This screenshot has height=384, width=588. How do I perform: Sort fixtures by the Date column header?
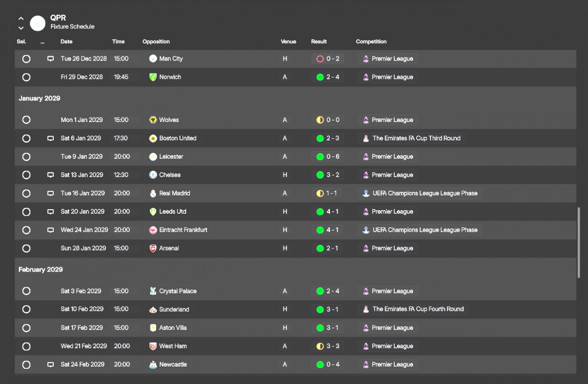pos(67,42)
